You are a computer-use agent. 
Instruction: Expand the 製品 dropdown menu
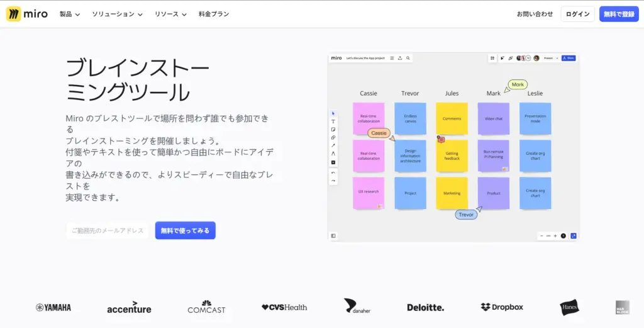[70, 14]
